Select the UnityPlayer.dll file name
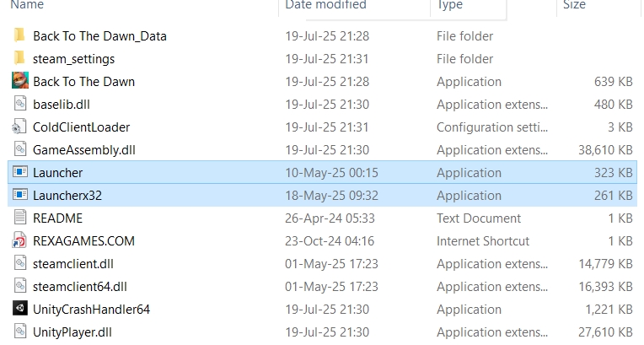Image resolution: width=644 pixels, height=345 pixels. (72, 332)
